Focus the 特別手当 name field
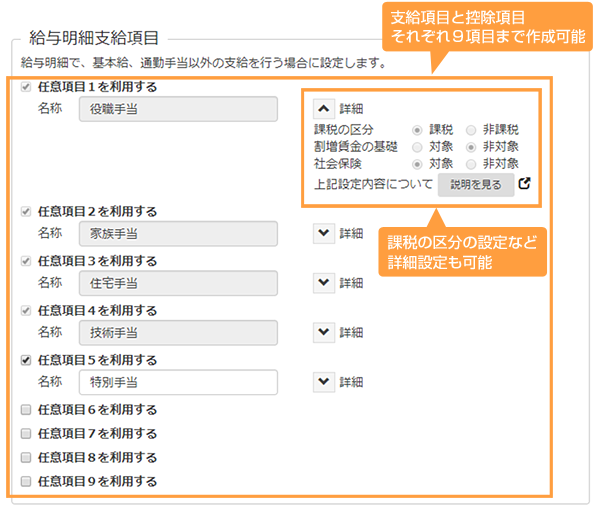 click(x=178, y=382)
